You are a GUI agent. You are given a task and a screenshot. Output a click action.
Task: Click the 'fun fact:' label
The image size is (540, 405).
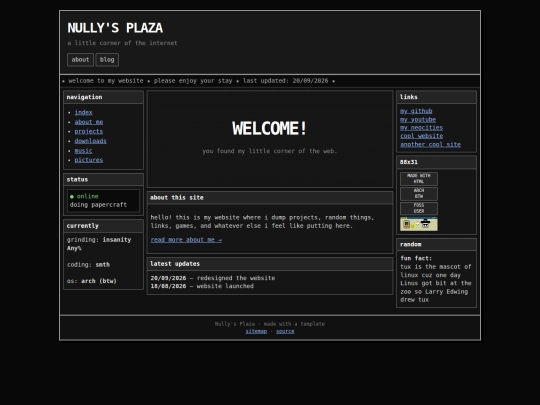click(416, 258)
